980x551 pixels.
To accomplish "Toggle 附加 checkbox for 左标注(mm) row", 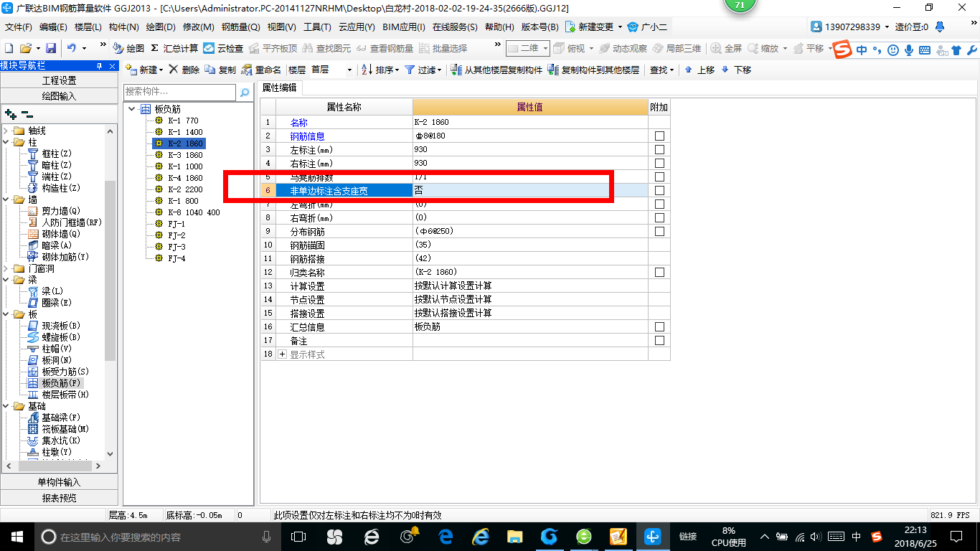I will pyautogui.click(x=659, y=150).
